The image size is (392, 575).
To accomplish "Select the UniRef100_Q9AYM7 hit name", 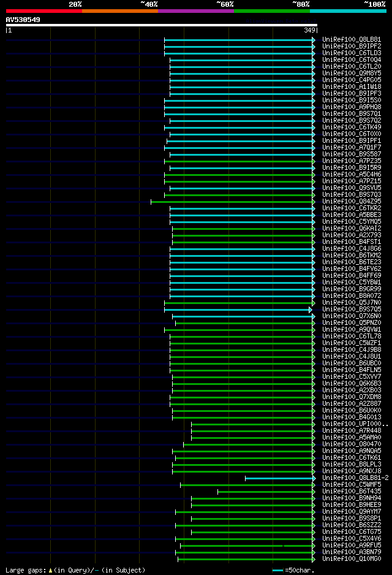I will pyautogui.click(x=352, y=512).
